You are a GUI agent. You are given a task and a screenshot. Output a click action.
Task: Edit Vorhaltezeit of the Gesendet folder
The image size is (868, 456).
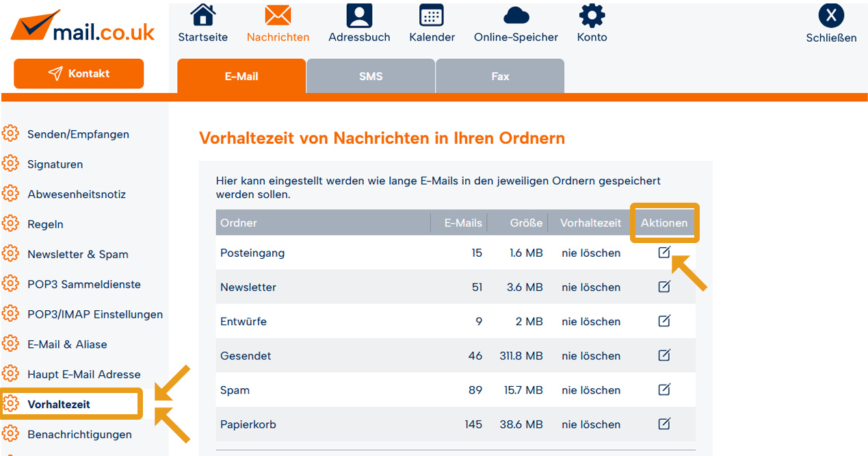(x=663, y=355)
